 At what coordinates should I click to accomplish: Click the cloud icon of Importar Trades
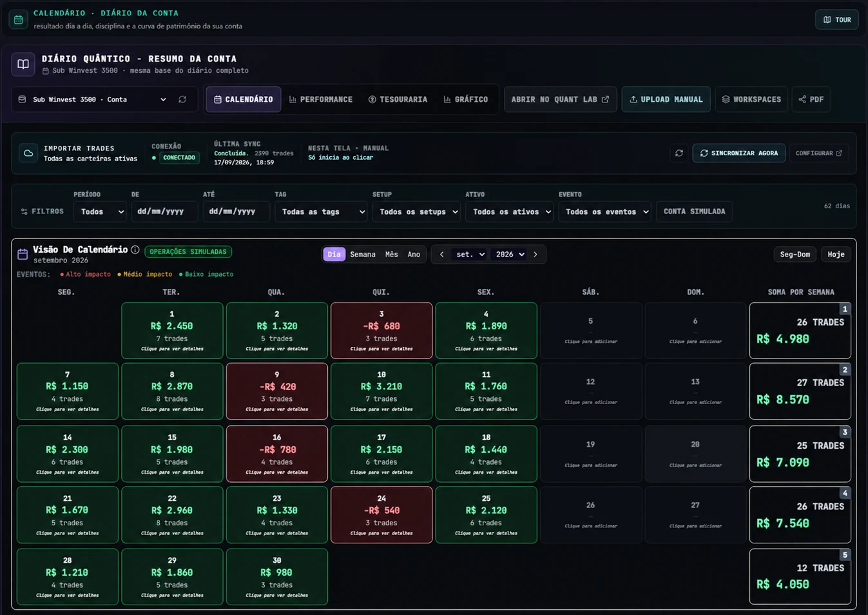click(x=28, y=153)
